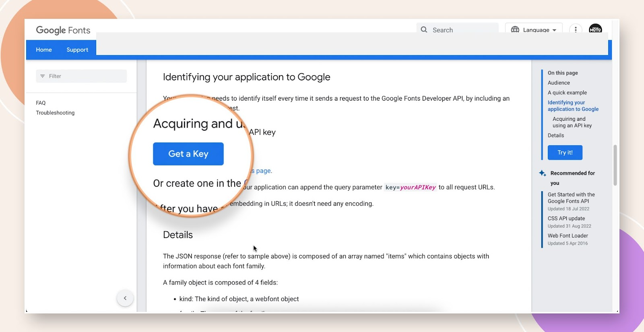
Task: Open the Support tab
Action: (77, 50)
